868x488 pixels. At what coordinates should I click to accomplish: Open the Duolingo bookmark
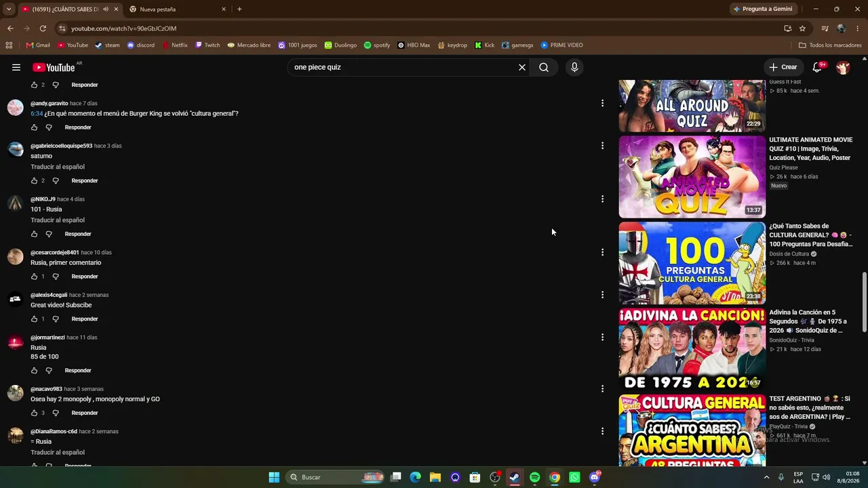click(x=340, y=45)
